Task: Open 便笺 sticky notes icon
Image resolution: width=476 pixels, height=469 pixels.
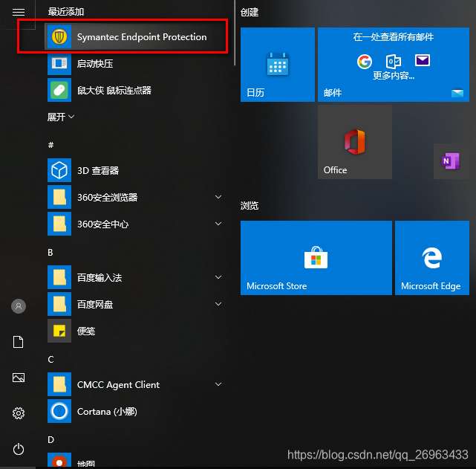Action: point(59,331)
